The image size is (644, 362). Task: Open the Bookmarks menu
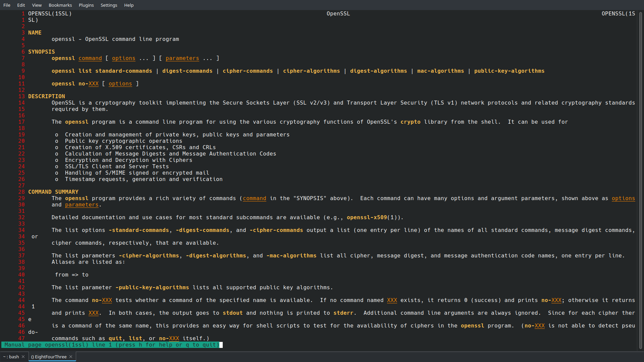pyautogui.click(x=60, y=5)
